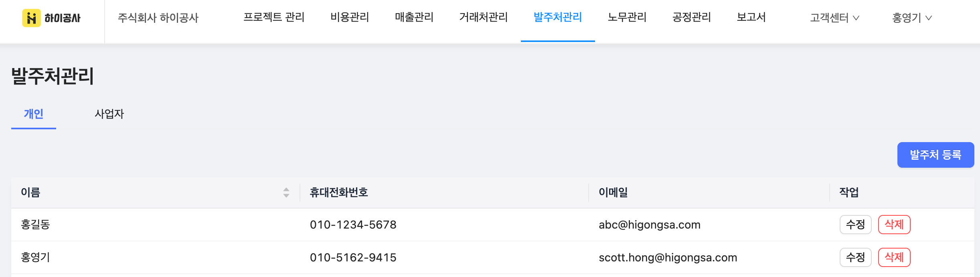The width and height of the screenshot is (980, 277).
Task: Go to 공정관리 section
Action: pyautogui.click(x=692, y=17)
